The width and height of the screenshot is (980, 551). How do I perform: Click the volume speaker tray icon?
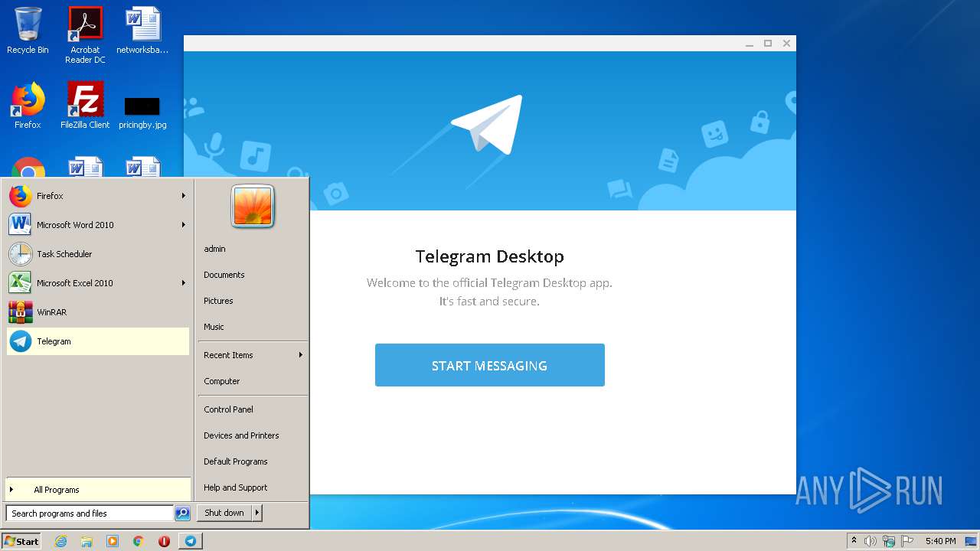871,541
